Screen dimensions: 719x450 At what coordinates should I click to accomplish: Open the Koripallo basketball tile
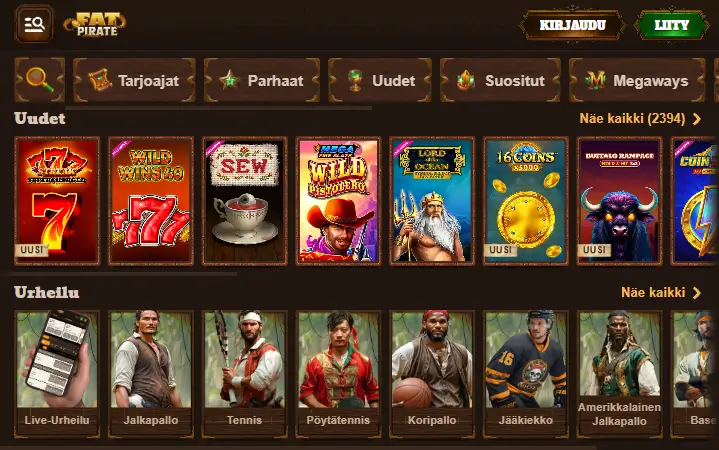click(432, 374)
